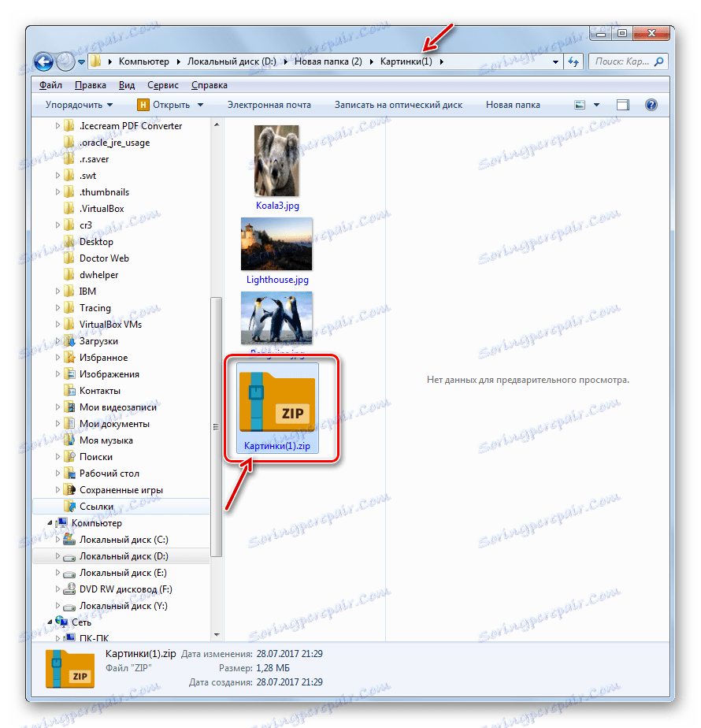Click the Изображения folder icon
The image size is (701, 728).
[x=69, y=374]
